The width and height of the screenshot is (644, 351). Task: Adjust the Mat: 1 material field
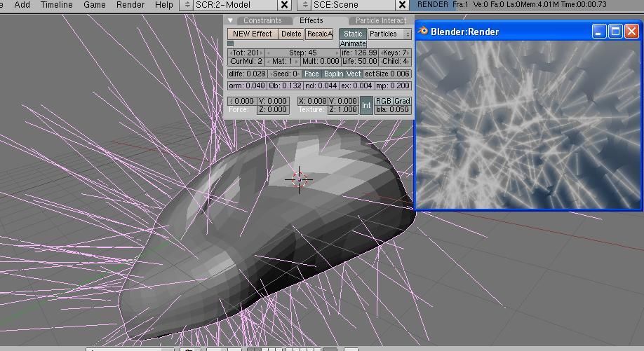coord(282,62)
